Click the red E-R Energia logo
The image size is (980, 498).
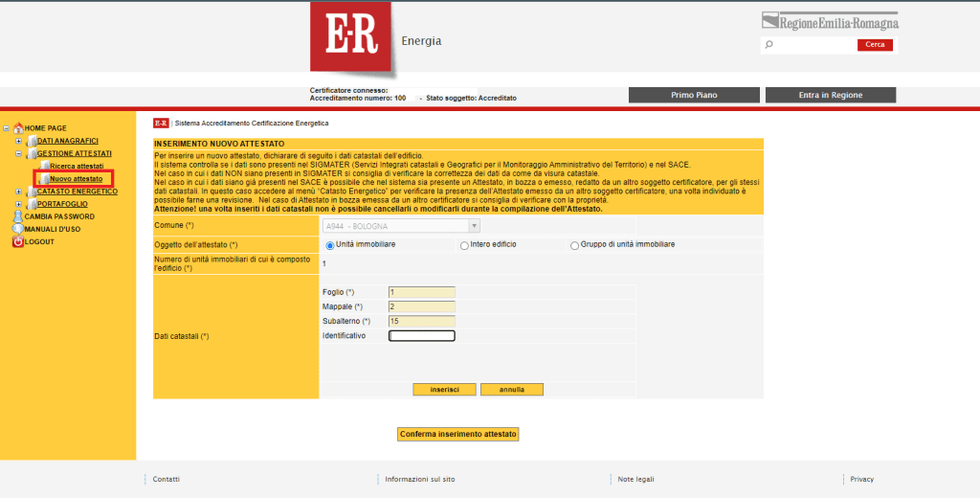(x=350, y=36)
